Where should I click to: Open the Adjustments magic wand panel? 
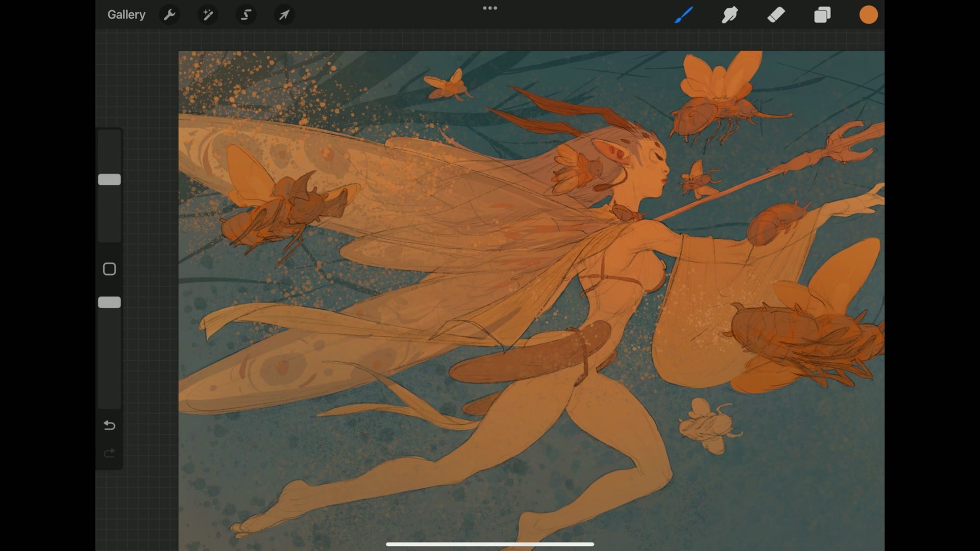tap(207, 15)
